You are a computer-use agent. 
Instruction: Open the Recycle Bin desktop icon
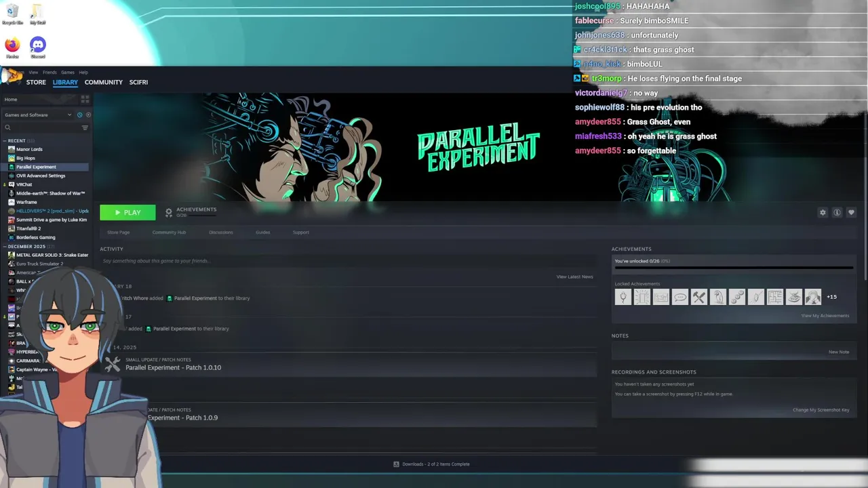click(12, 14)
